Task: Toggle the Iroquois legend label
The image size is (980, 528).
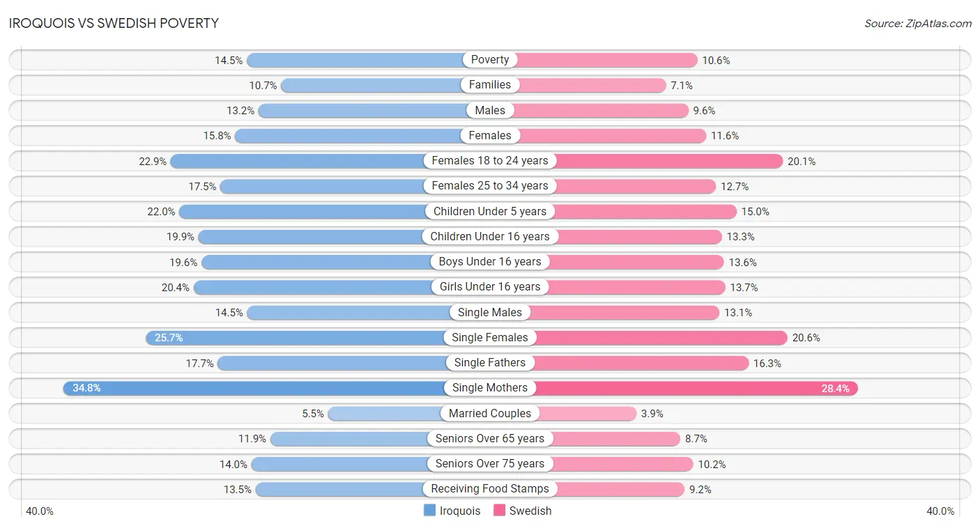Action: click(x=460, y=511)
